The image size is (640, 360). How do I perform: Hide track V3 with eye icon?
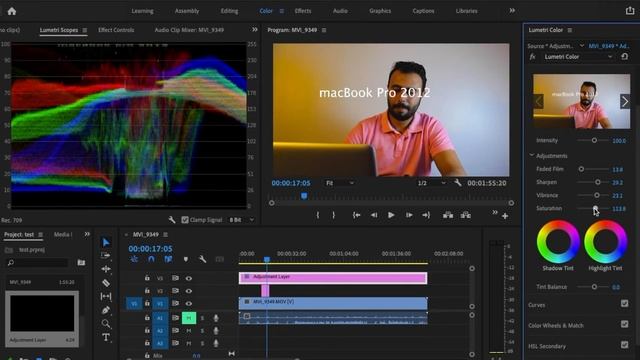coord(189,278)
